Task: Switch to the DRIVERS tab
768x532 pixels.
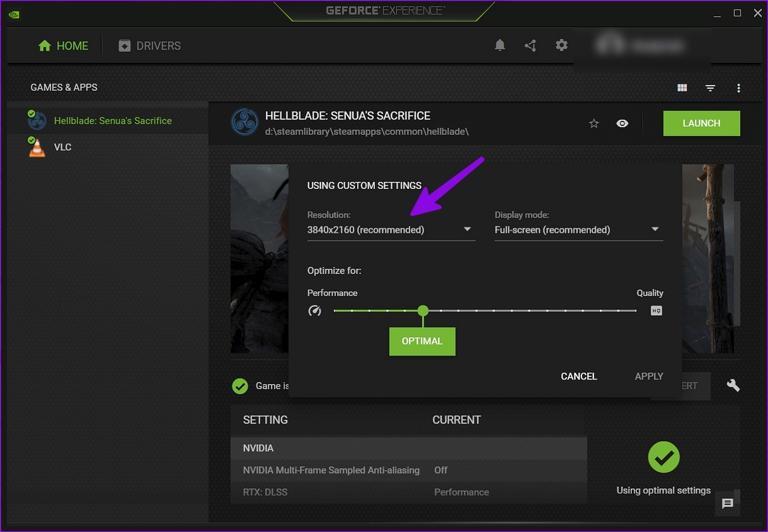Action: [x=150, y=46]
